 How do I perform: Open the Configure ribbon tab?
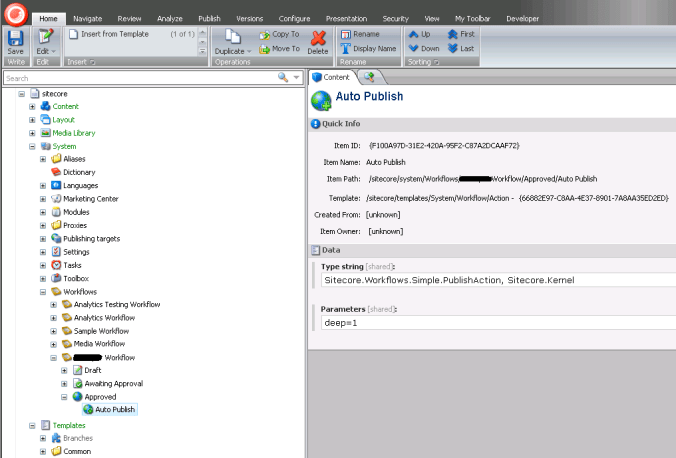pyautogui.click(x=294, y=19)
